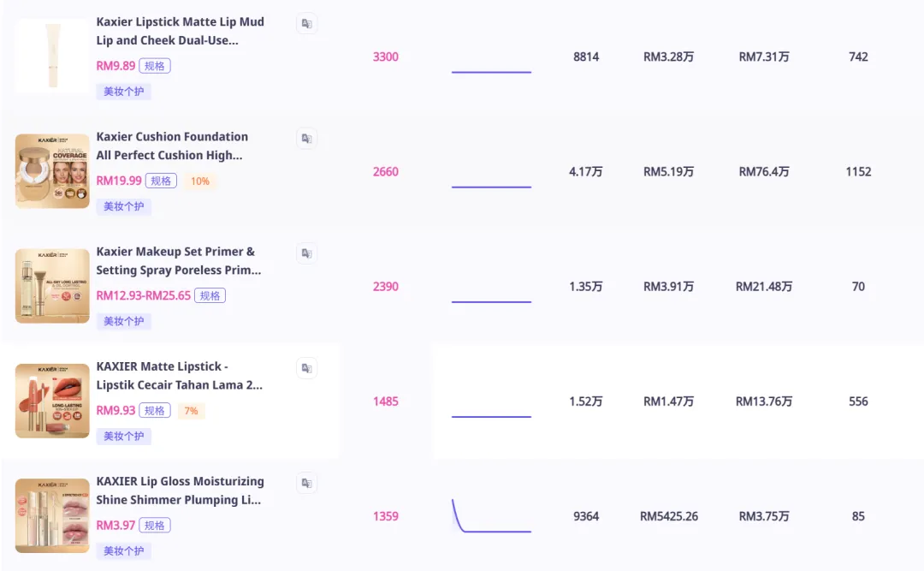This screenshot has height=571, width=924.
Task: Click 美妆个护 tag under KAXIER Matte Lipstick
Action: (124, 436)
